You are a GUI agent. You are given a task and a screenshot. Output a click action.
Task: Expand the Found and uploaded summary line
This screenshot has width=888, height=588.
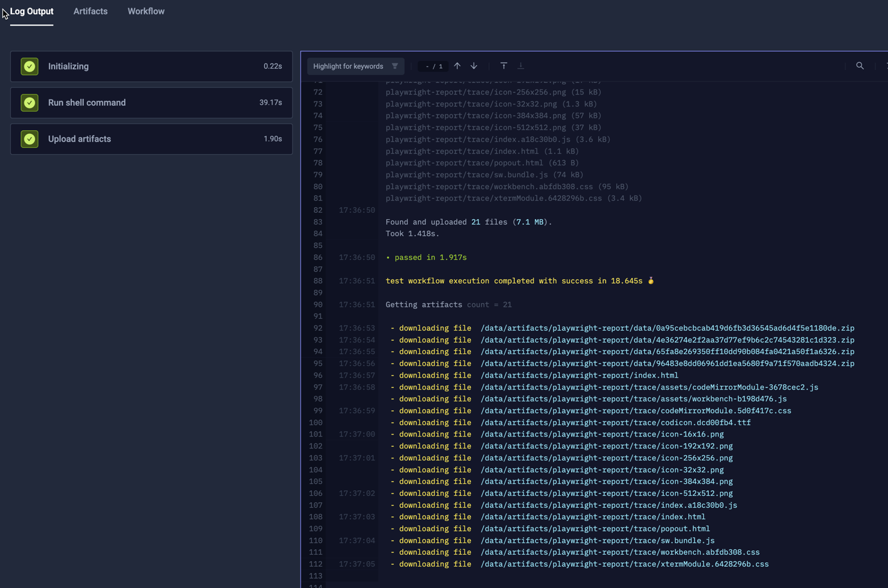click(468, 221)
